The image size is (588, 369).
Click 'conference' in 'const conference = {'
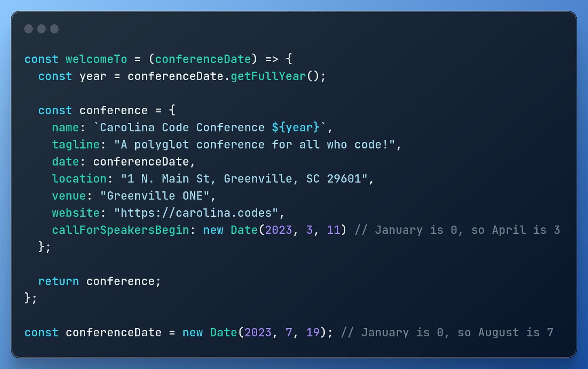coord(113,110)
